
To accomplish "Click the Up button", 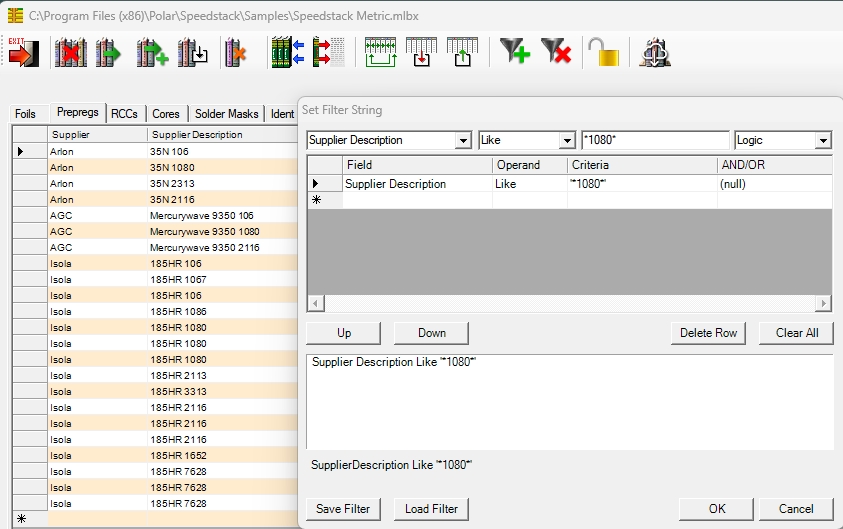I will (344, 333).
